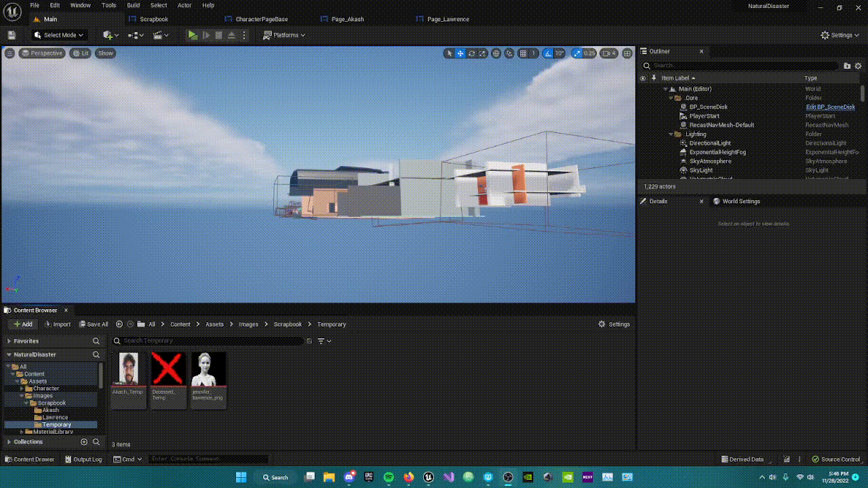Click the Edit BP_SceneDisk link
Viewport: 868px width, 488px height.
[830, 107]
